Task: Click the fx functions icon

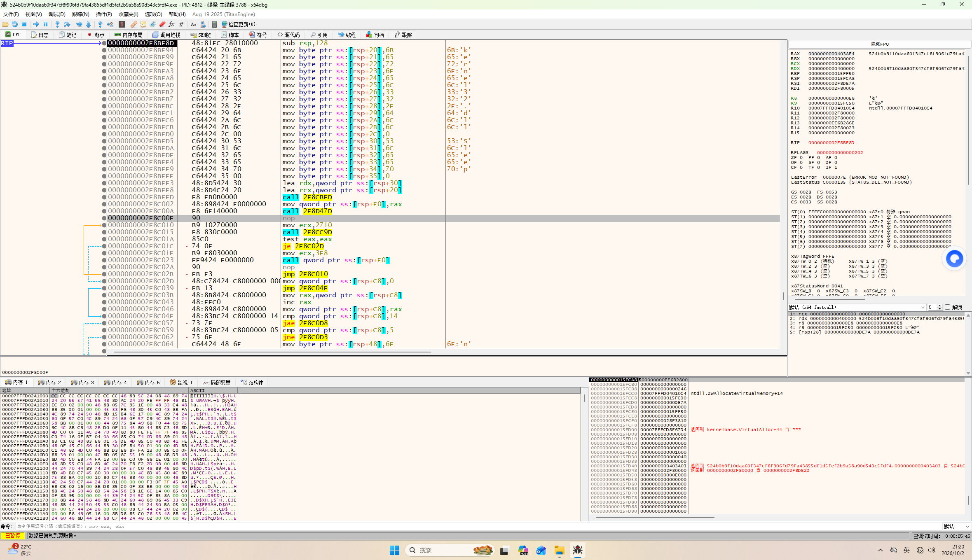Action: tap(172, 24)
